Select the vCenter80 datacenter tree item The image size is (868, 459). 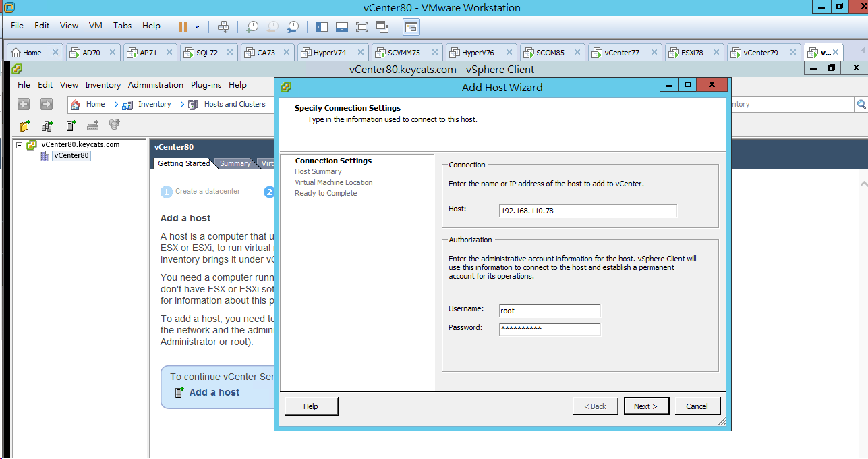coord(71,155)
